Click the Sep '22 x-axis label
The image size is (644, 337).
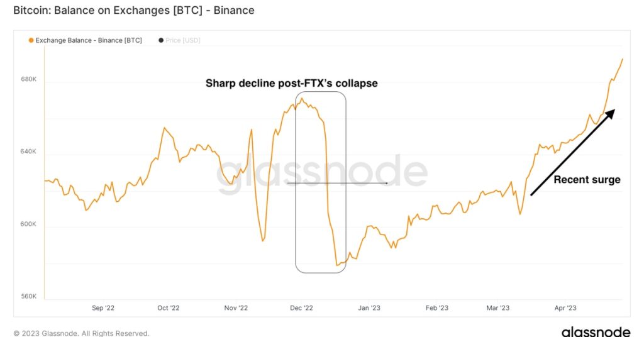point(102,308)
